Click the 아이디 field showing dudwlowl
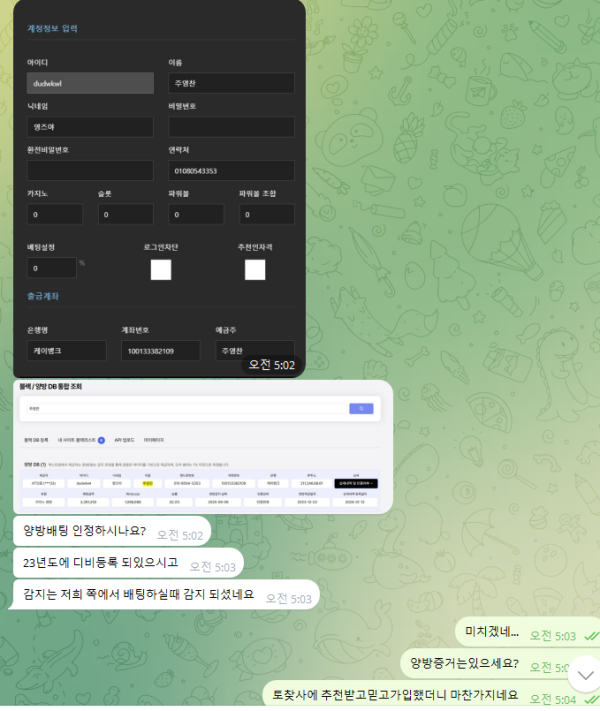The image size is (600, 711). click(x=90, y=84)
